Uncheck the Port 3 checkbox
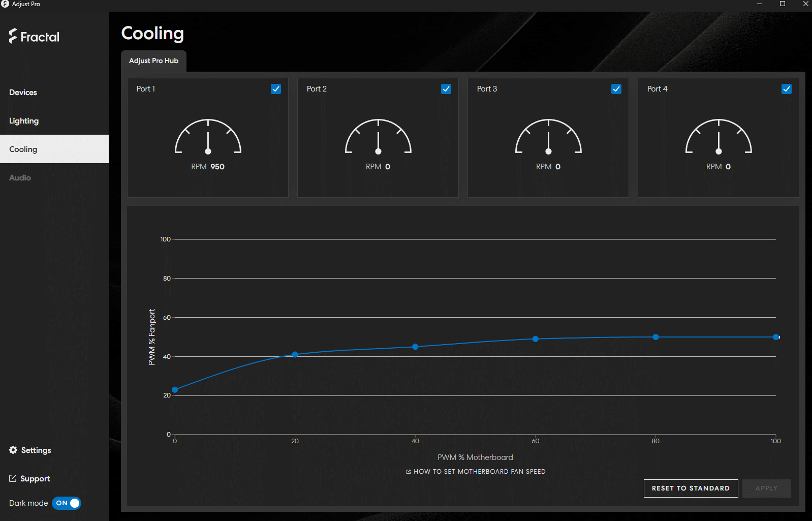This screenshot has height=521, width=812. pos(616,89)
